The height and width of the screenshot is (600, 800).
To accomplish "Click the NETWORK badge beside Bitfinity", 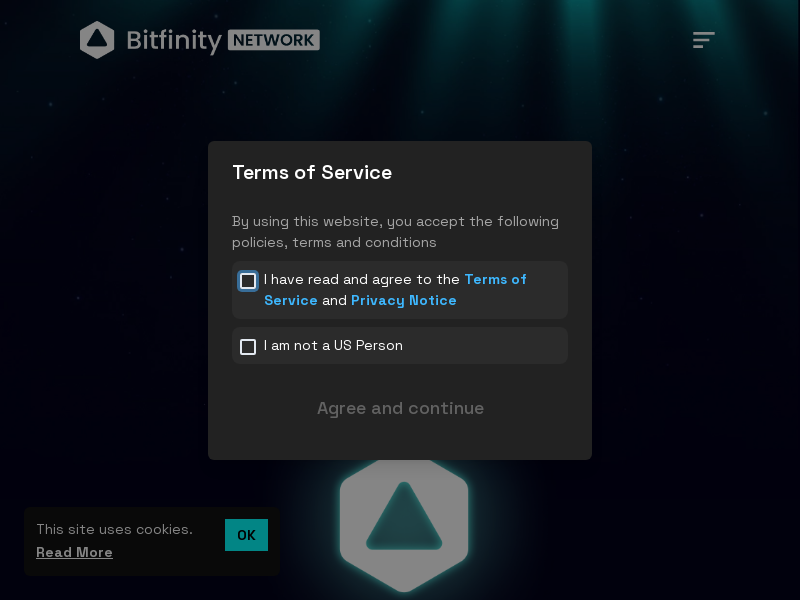I will pos(274,40).
